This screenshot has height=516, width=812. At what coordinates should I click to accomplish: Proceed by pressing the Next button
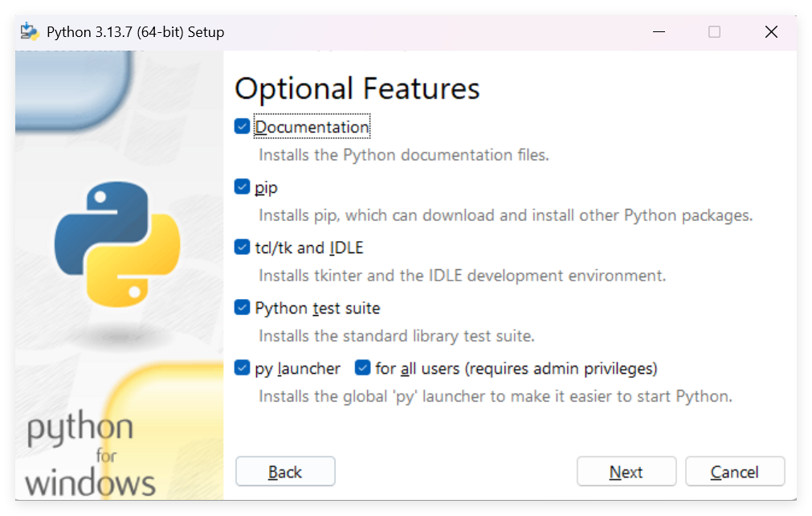(x=626, y=472)
